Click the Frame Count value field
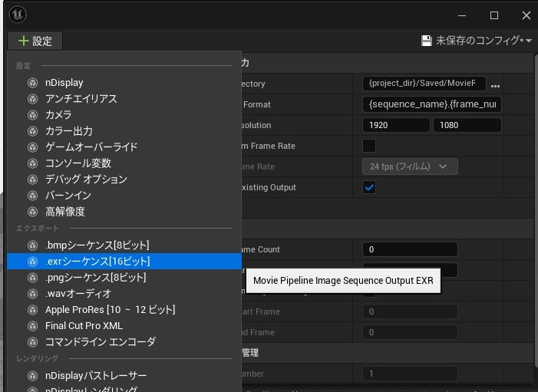Viewport: 538px width, 392px height. coord(410,249)
